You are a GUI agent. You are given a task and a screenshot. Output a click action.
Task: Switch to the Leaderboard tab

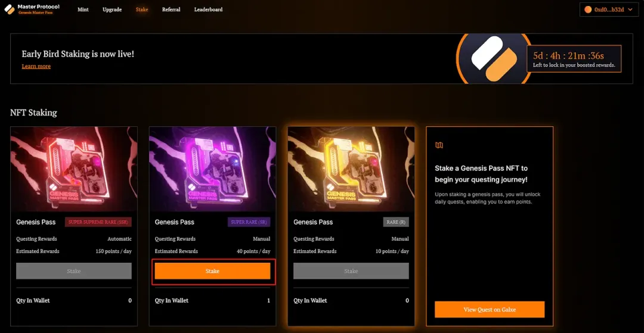tap(208, 10)
